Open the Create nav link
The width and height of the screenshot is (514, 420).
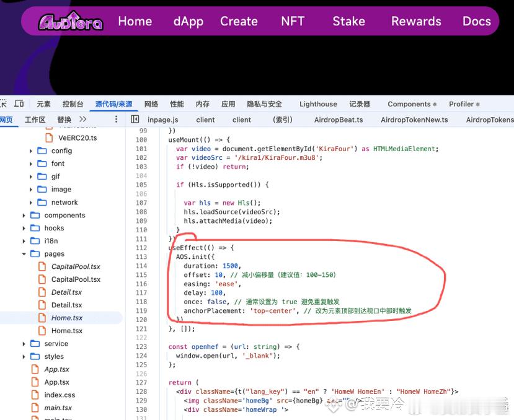coord(239,21)
